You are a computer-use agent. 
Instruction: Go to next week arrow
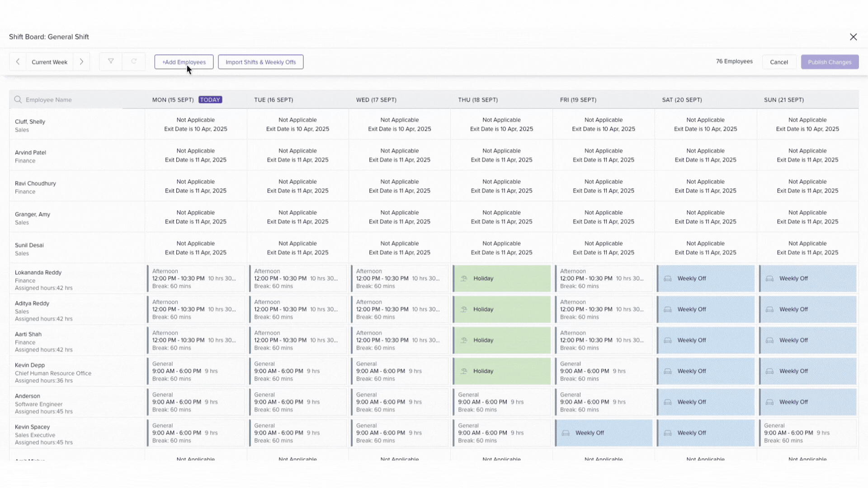81,62
